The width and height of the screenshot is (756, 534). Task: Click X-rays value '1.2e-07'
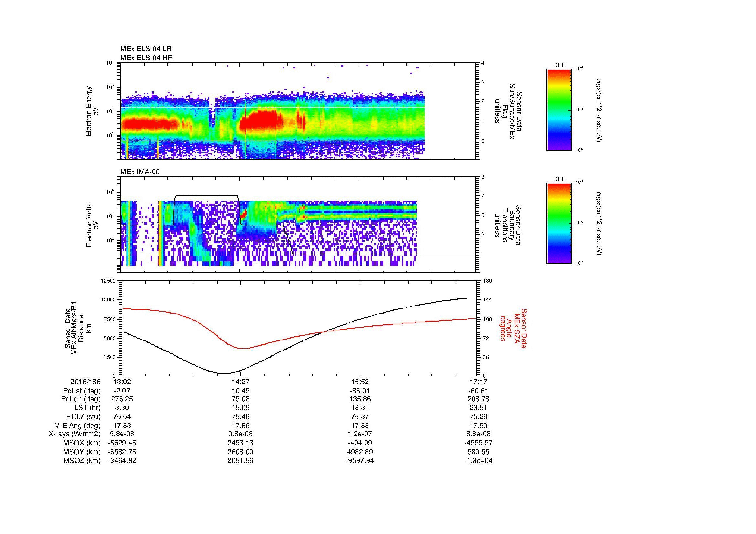[x=360, y=434]
